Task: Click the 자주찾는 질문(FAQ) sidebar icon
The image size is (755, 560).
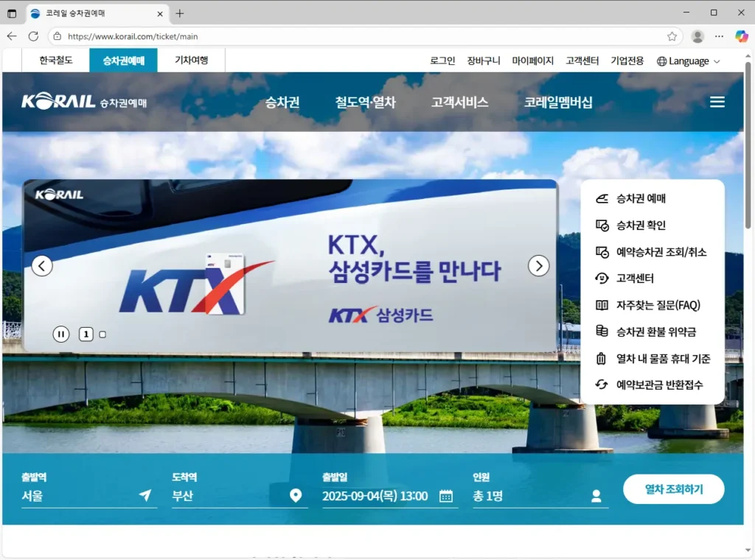Action: tap(601, 305)
